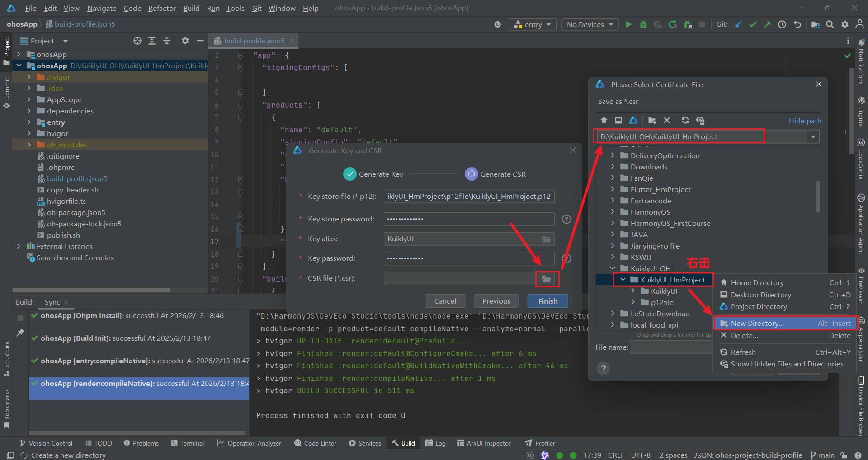This screenshot has width=868, height=460.
Task: Click Code Linter tool window button
Action: [315, 443]
